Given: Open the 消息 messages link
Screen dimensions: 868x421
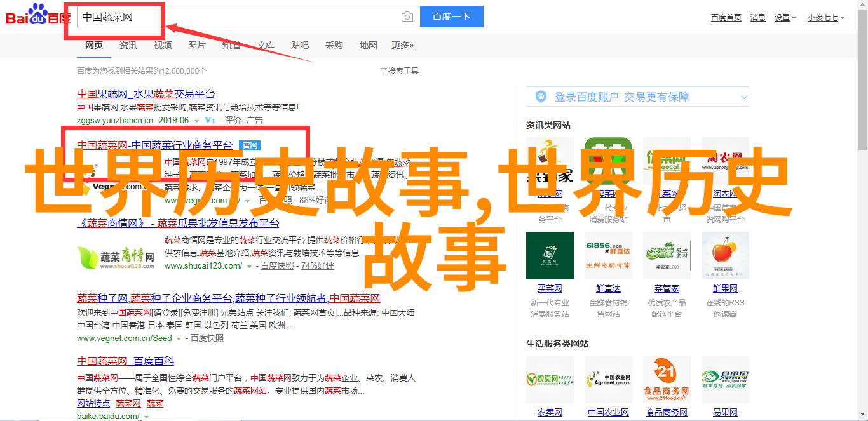Looking at the screenshot, I should pyautogui.click(x=757, y=18).
